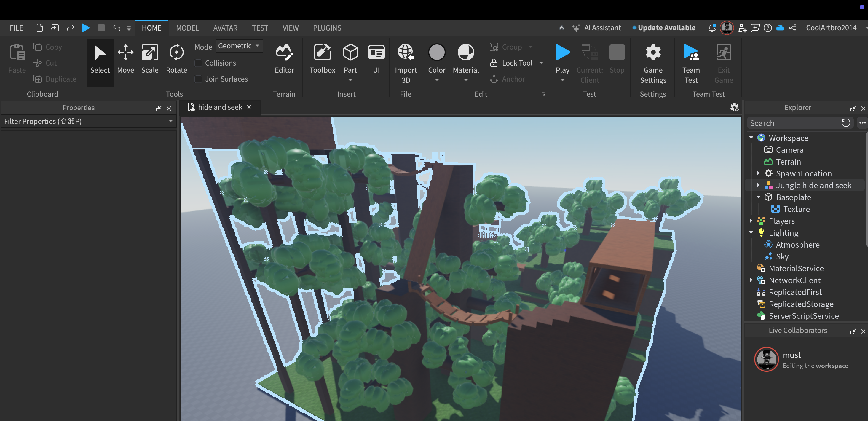Expand the Lock Tool dropdown arrow
868x421 pixels.
click(x=541, y=63)
